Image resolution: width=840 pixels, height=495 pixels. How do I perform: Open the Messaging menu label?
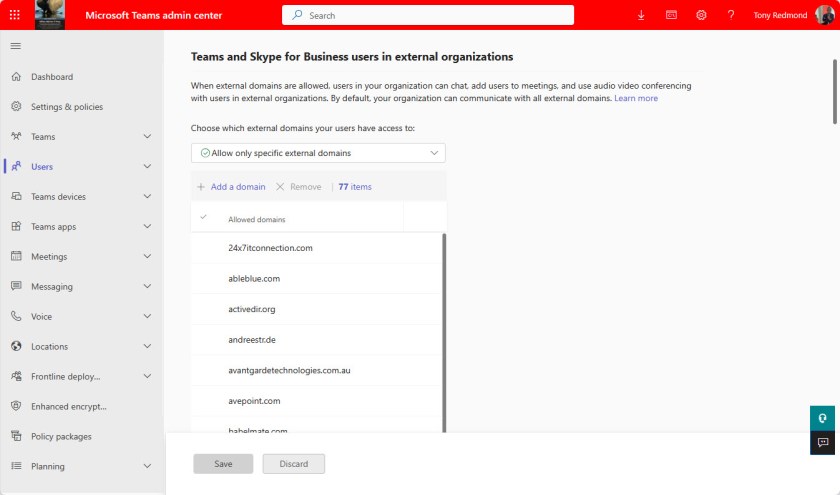[52, 287]
